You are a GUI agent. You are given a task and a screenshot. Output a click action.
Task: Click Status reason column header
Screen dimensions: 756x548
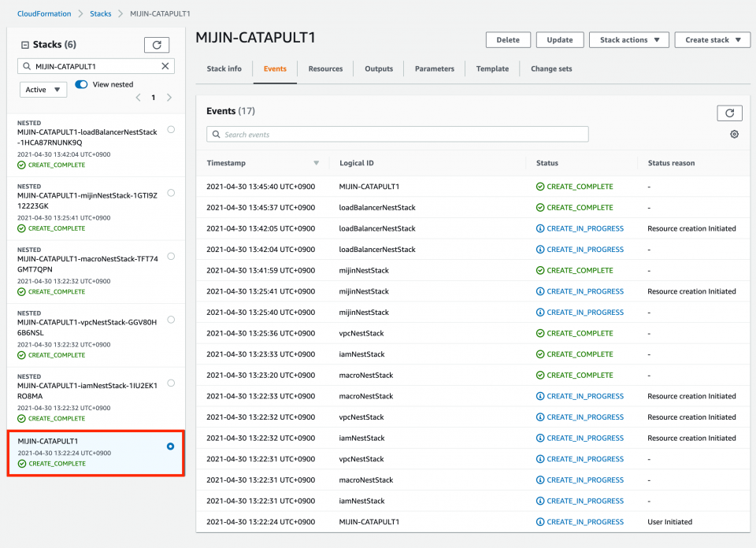tap(671, 163)
